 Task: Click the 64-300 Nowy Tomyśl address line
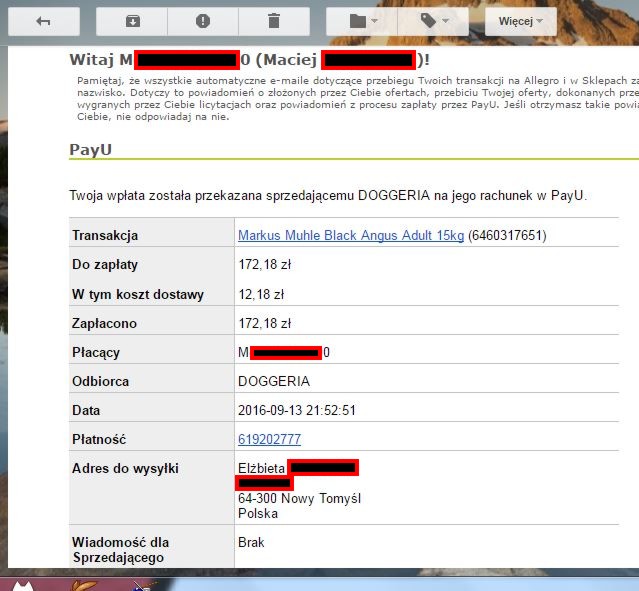coord(299,499)
